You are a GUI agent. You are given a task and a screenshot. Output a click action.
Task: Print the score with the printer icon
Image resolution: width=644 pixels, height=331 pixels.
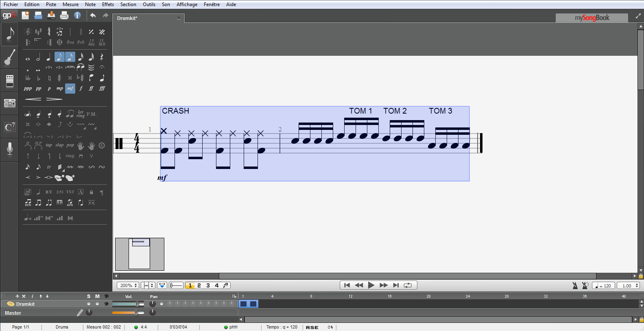tap(64, 15)
